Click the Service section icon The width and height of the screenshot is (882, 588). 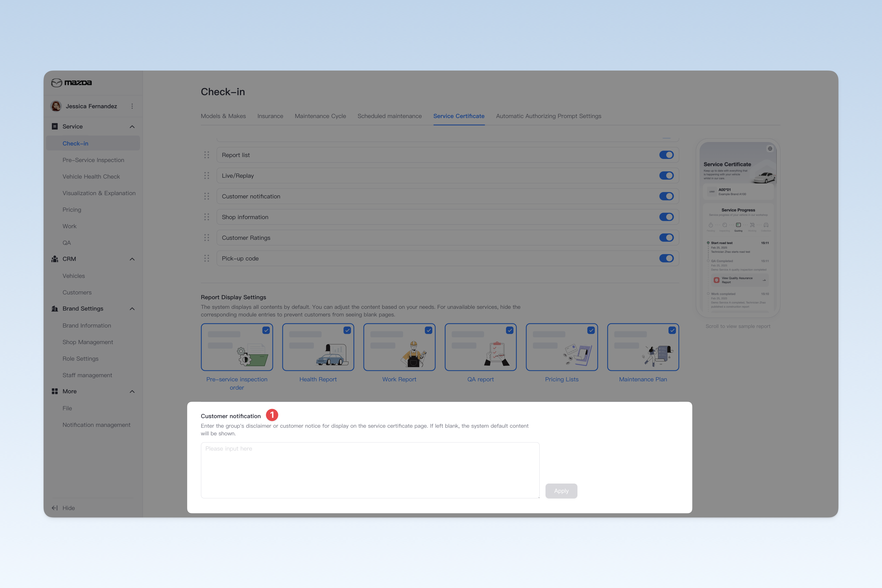coord(55,126)
